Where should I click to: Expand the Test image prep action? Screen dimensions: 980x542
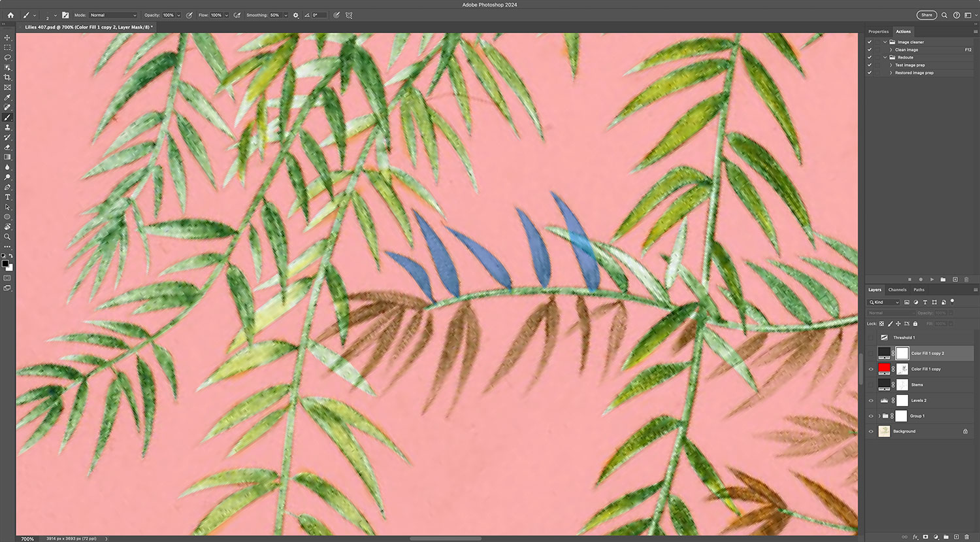tap(891, 65)
